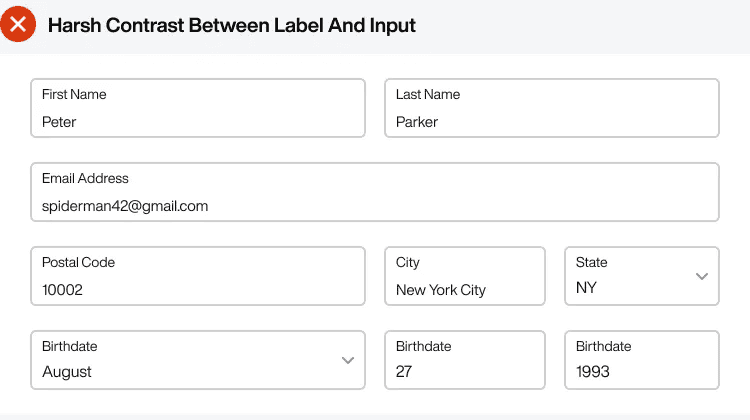Expand the State dropdown chevron
750x420 pixels.
click(x=702, y=276)
